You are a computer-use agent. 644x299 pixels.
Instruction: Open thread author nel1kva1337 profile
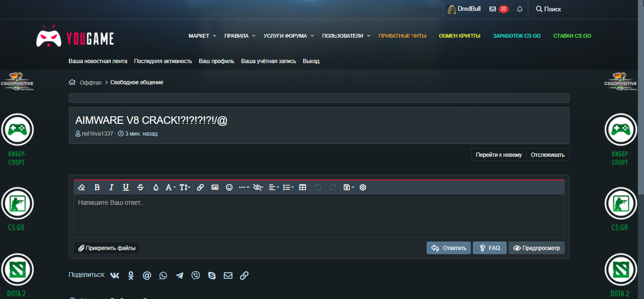coord(98,134)
